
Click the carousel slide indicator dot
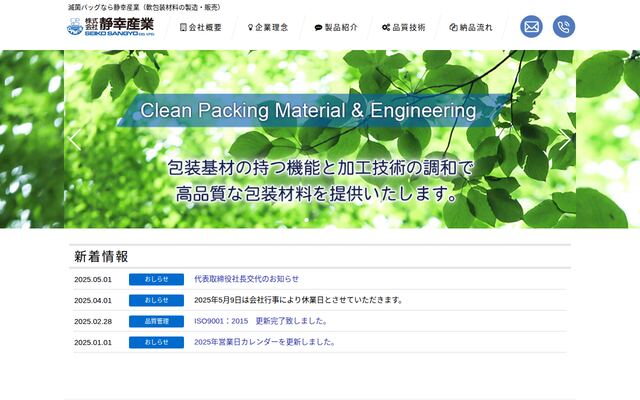pos(307,220)
